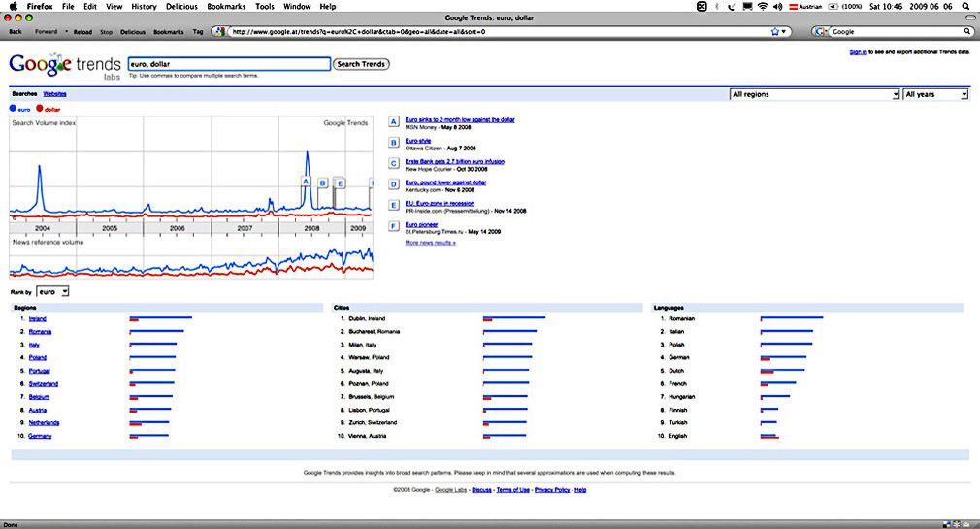Open the Delicious menu in menu bar
980x529 pixels.
181,6
